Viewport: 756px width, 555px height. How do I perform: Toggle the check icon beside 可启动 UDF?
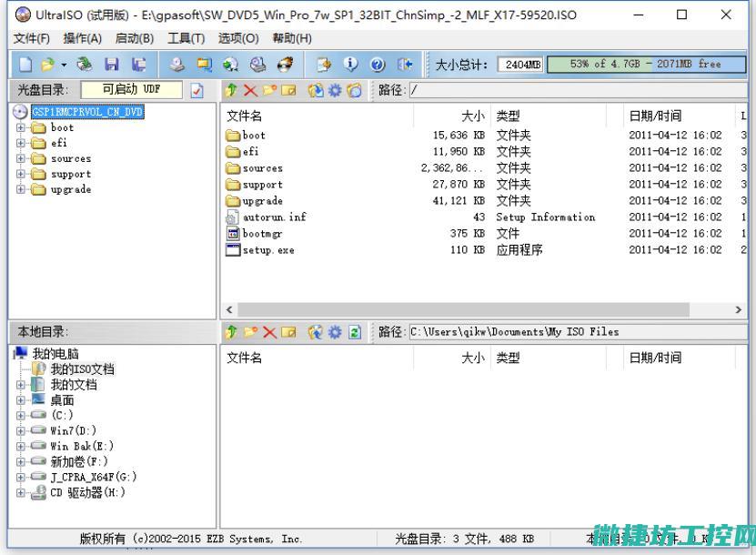tap(197, 90)
